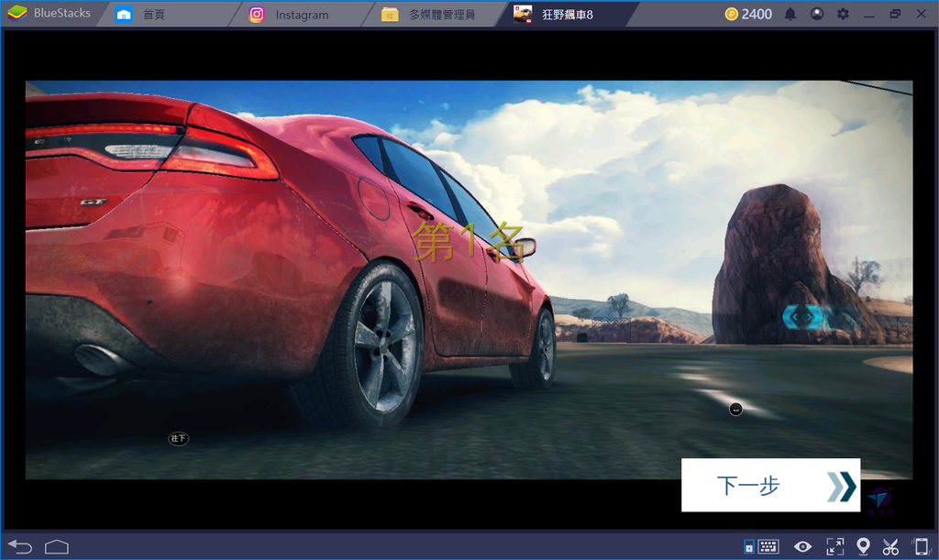Click the scissors screenshot icon

[x=890, y=546]
